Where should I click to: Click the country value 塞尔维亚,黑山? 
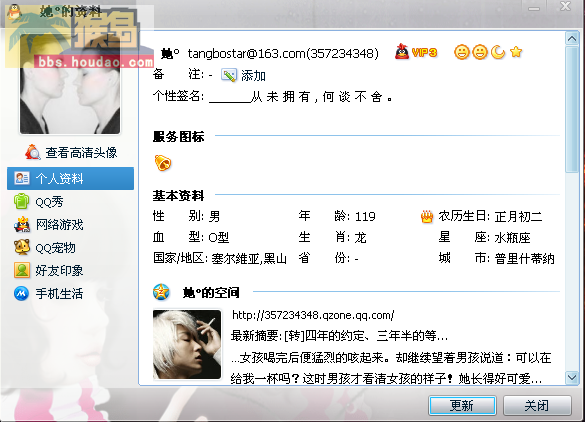click(249, 259)
